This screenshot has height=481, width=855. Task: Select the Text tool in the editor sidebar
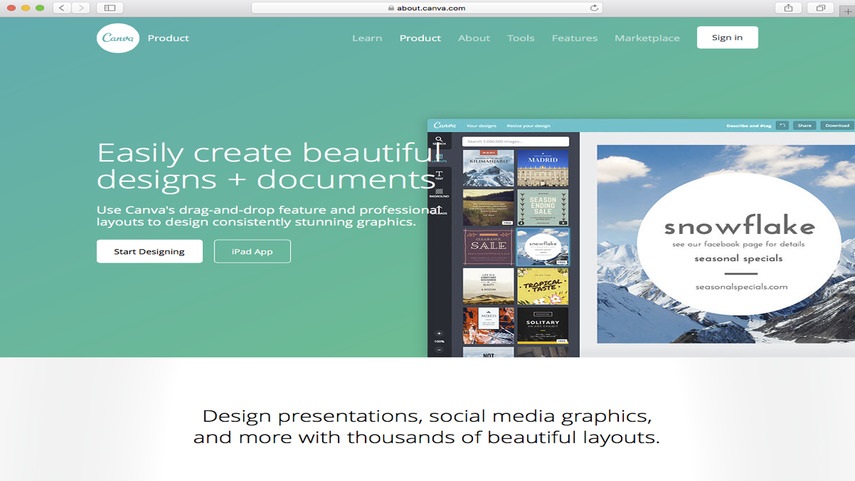(439, 175)
